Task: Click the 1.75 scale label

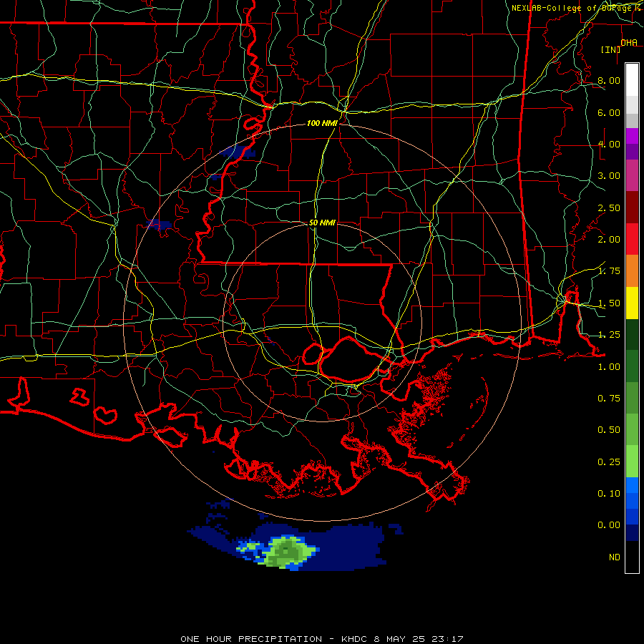Action: click(x=609, y=271)
